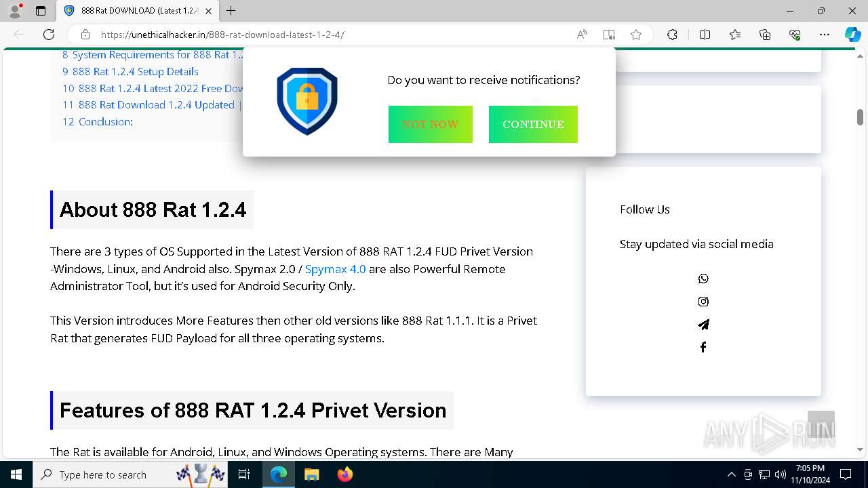868x488 pixels.
Task: Click the vertical page scrollbar thumb
Action: click(860, 117)
